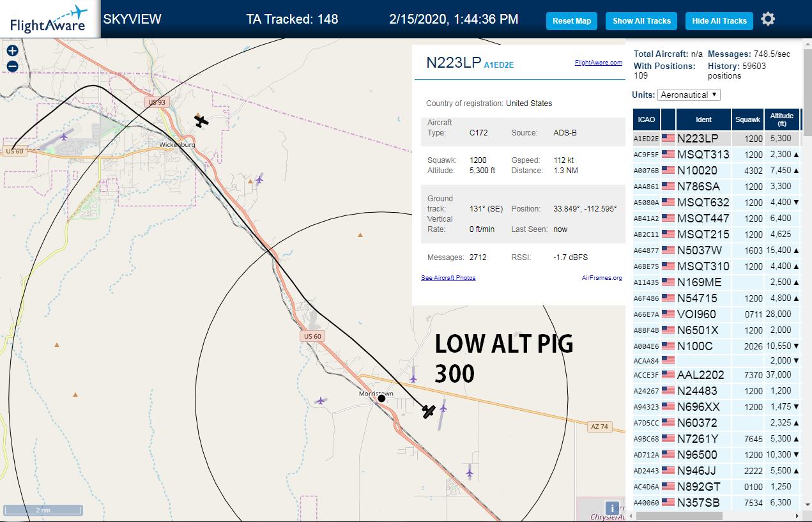Select aircraft row N60372

[716, 422]
